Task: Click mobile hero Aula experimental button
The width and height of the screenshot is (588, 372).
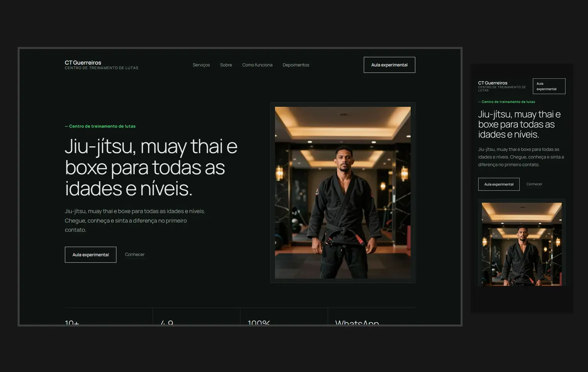Action: pyautogui.click(x=499, y=184)
